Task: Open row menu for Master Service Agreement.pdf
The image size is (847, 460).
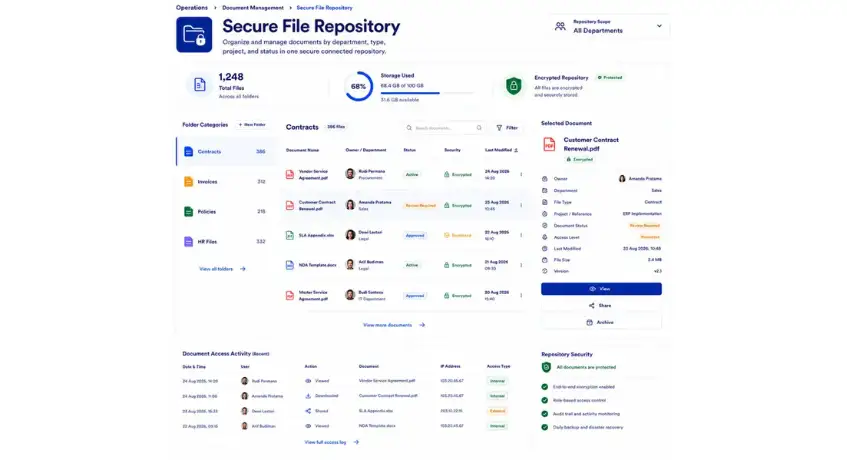Action: coord(521,295)
